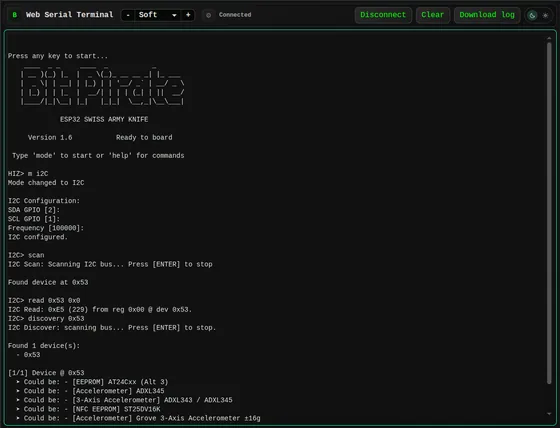Switch to light mode sun icon
Image resolution: width=560 pixels, height=428 pixels.
pos(545,15)
